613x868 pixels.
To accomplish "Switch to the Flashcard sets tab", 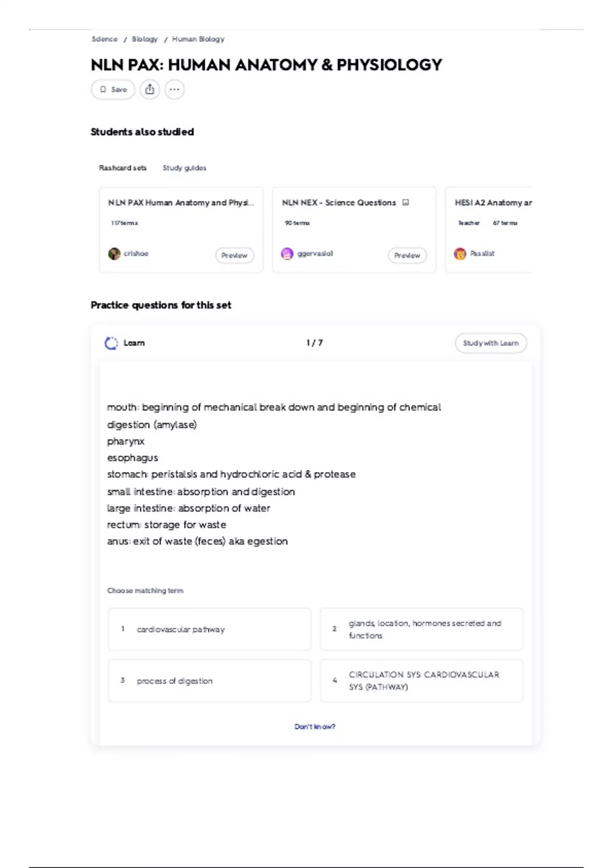I will tap(123, 168).
